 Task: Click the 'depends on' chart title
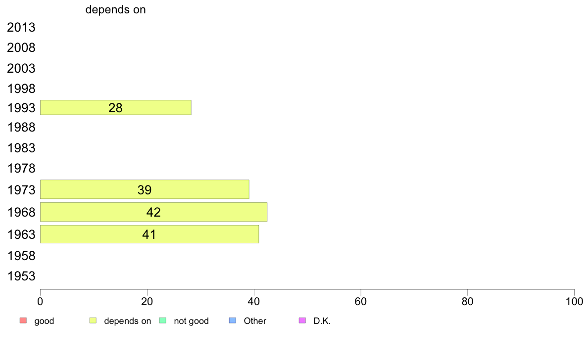[115, 10]
